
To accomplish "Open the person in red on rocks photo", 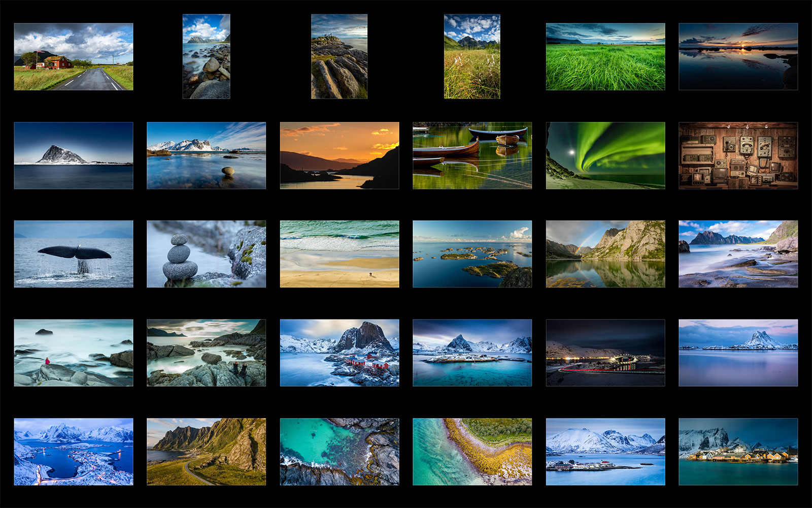I will pyautogui.click(x=74, y=353).
